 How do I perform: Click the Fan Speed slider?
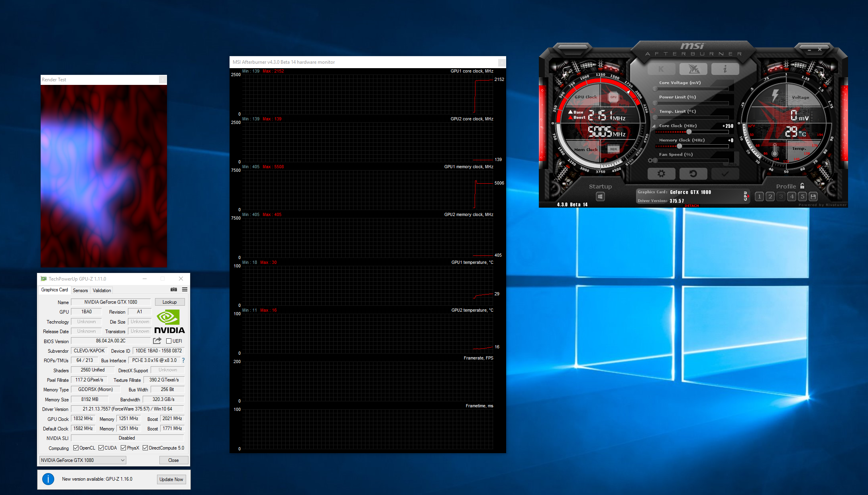pos(692,160)
